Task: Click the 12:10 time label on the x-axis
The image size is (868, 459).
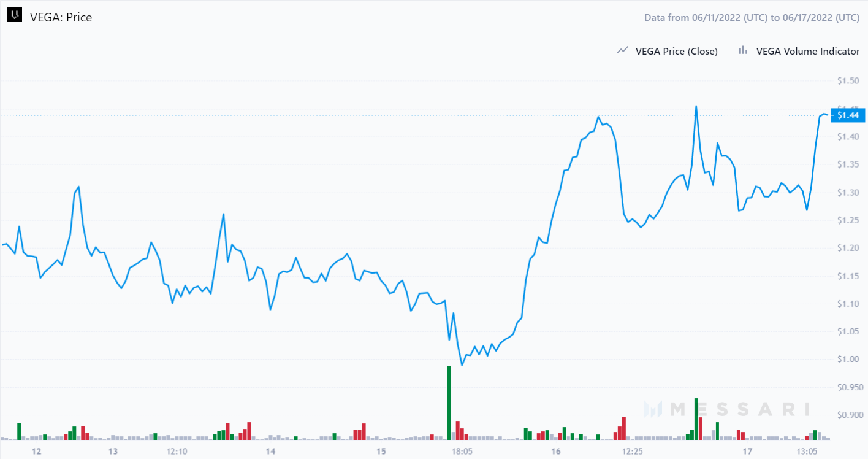Action: (177, 452)
